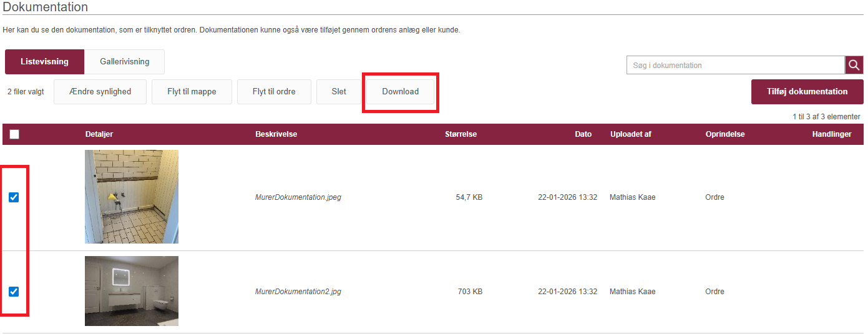Viewport: 868px width, 336px height.
Task: Sort by the Uploadet af column header
Action: (x=630, y=134)
